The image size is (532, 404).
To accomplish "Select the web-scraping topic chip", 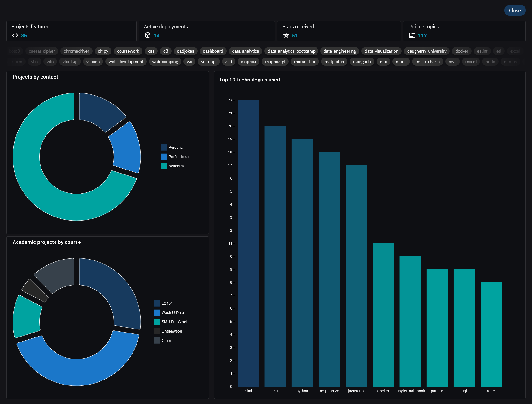I will (x=165, y=62).
